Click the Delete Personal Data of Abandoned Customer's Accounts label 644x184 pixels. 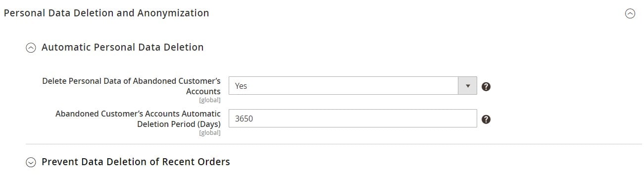coord(132,86)
